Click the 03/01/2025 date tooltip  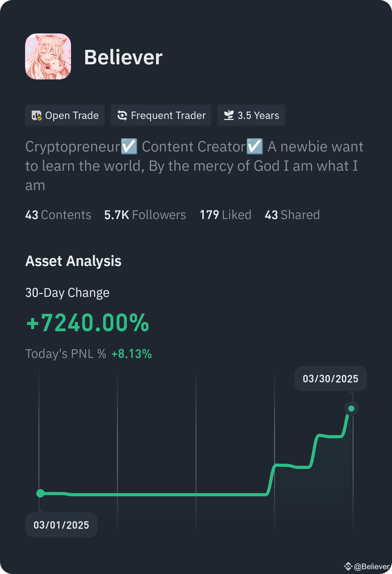click(x=61, y=525)
